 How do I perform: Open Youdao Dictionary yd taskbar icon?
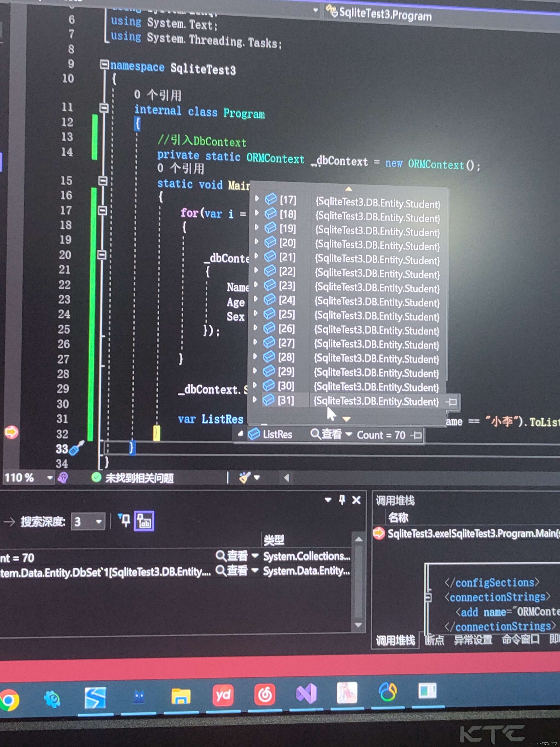[x=223, y=695]
